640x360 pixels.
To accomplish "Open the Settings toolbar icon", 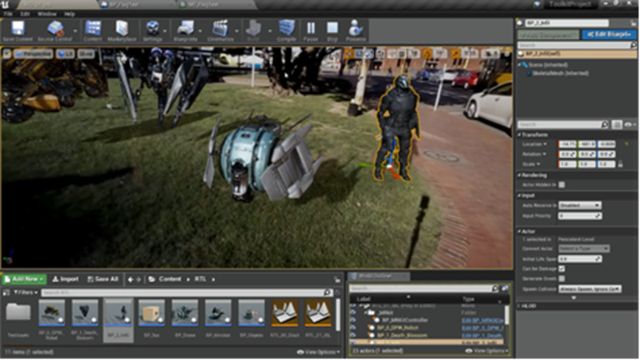I will pos(152,31).
